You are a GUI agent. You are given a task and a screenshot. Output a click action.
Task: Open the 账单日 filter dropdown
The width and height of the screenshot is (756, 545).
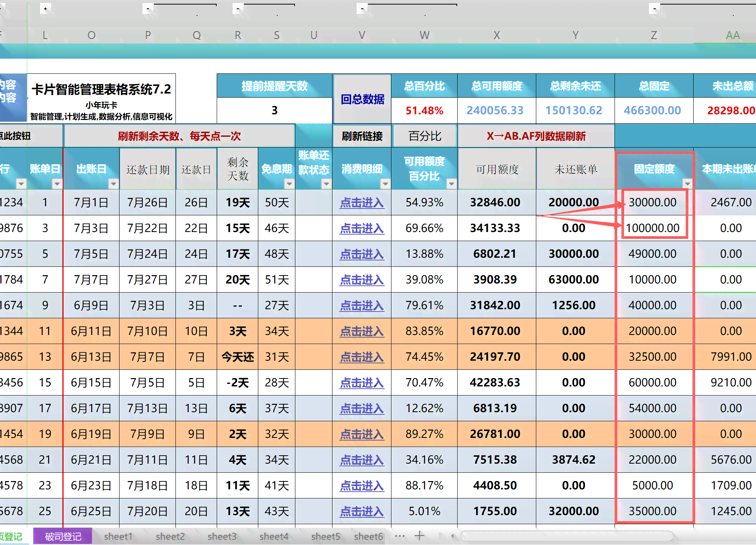pos(57,184)
